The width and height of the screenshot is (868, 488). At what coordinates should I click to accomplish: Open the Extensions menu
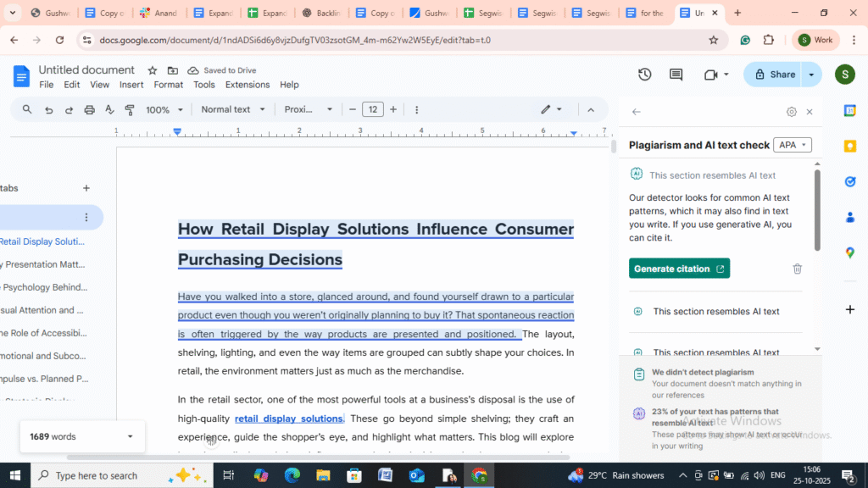tap(248, 85)
